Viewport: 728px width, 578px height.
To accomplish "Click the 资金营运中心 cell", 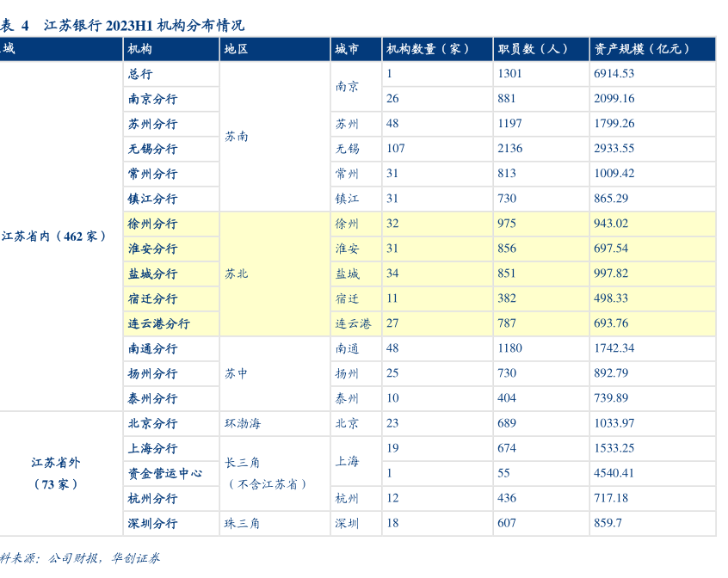I will point(165,473).
